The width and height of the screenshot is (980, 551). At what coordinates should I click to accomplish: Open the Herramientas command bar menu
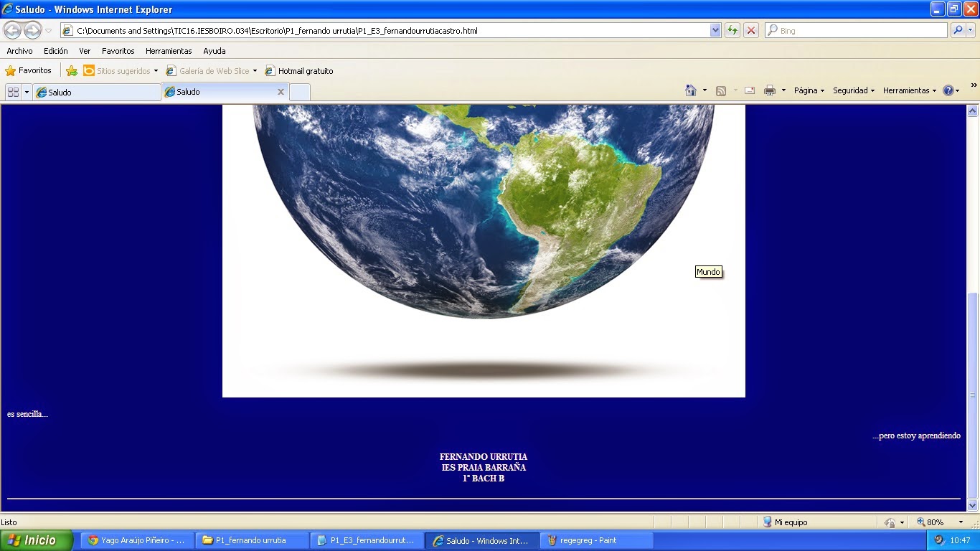coord(910,90)
